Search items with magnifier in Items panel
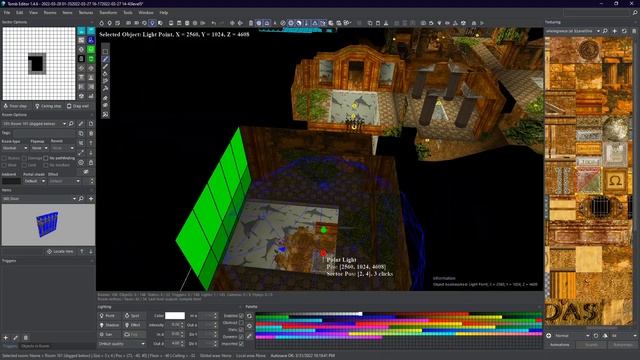This screenshot has height=360, width=640. pos(81,199)
